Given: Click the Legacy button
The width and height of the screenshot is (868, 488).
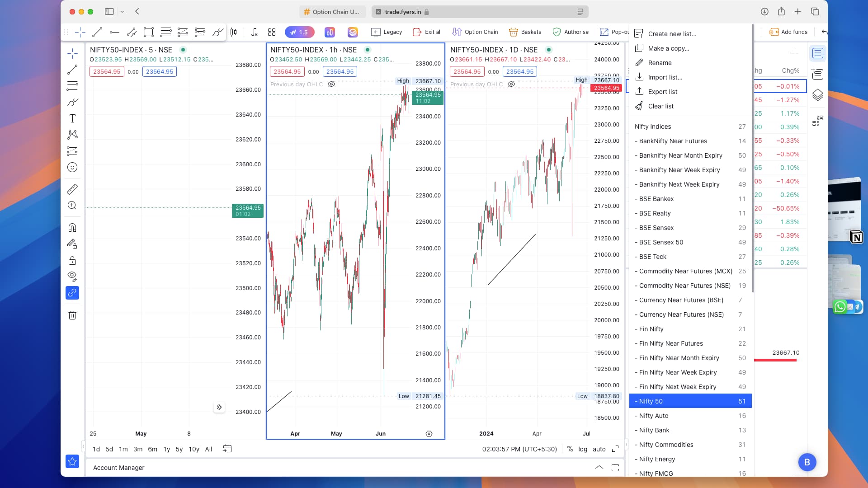Looking at the screenshot, I should [387, 32].
